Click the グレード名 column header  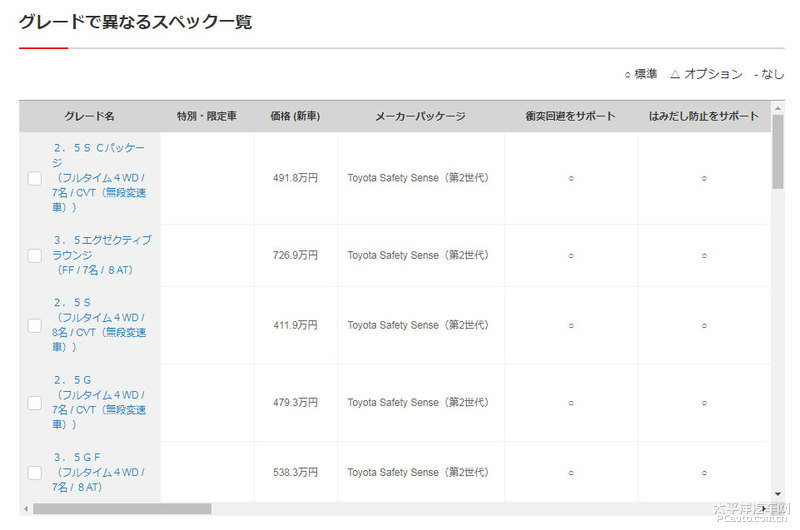(x=90, y=117)
